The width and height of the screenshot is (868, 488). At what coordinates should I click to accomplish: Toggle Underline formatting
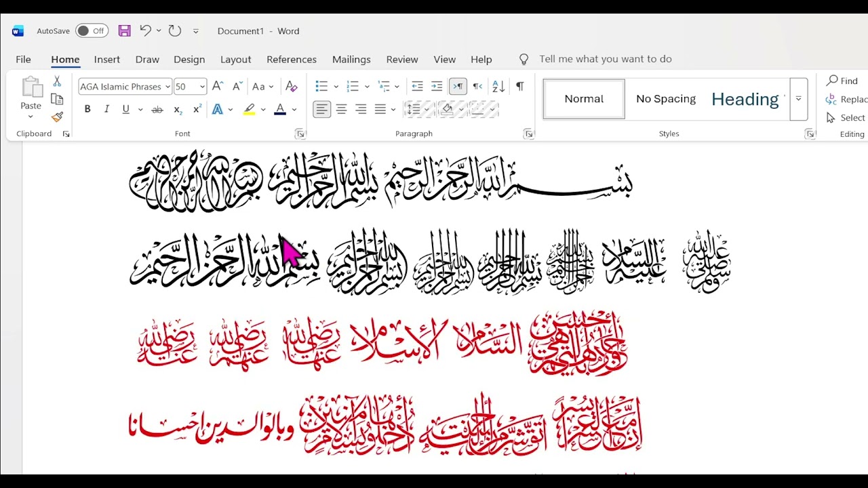[125, 109]
